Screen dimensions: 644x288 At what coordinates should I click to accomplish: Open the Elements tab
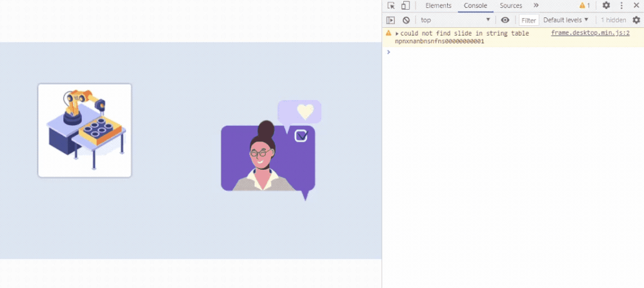click(438, 6)
